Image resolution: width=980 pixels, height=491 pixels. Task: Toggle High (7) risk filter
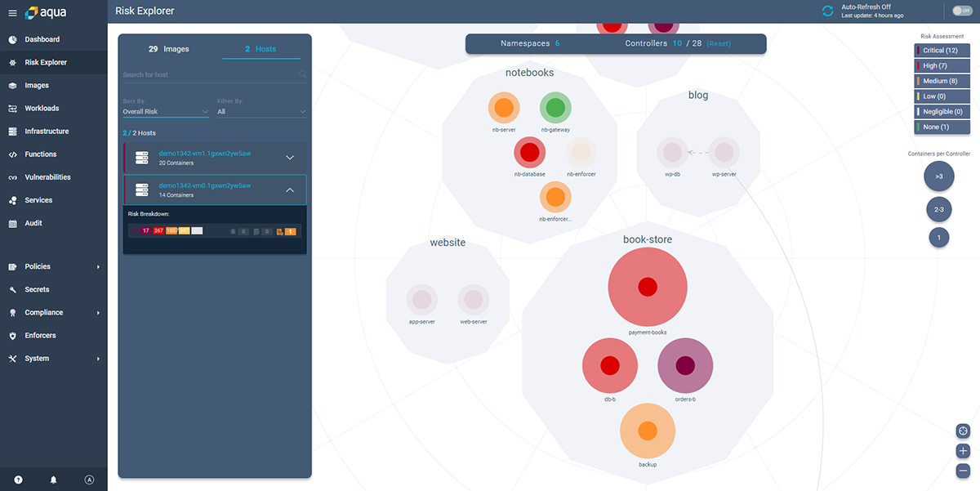[942, 65]
